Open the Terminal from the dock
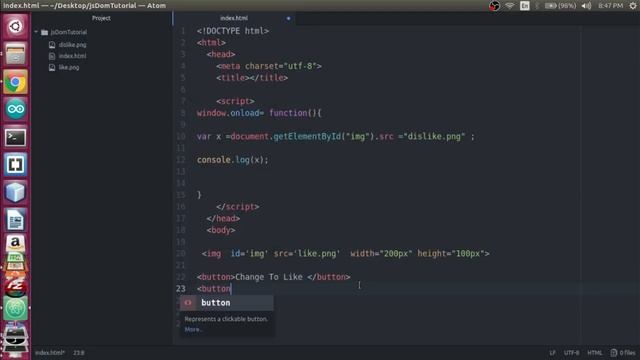The width and height of the screenshot is (640, 360). tap(16, 137)
